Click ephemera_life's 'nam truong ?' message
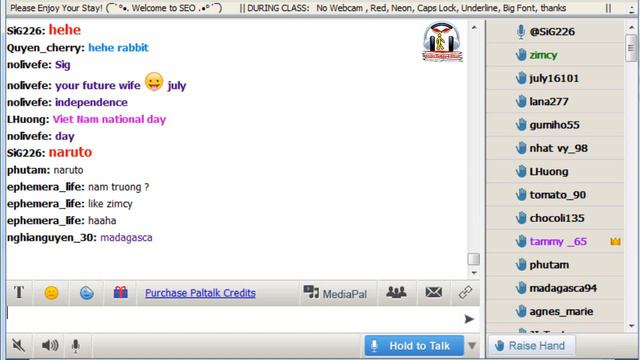This screenshot has width=640, height=360. [x=118, y=187]
